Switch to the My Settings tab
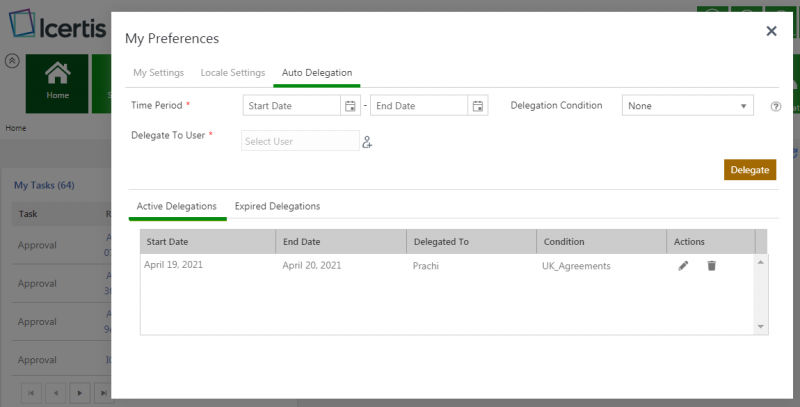 (x=158, y=73)
